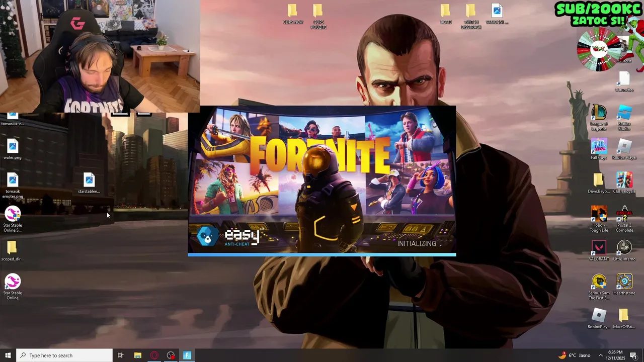This screenshot has height=362, width=644.
Task: Select the Hearthstone desktop shortcut
Action: 624,285
